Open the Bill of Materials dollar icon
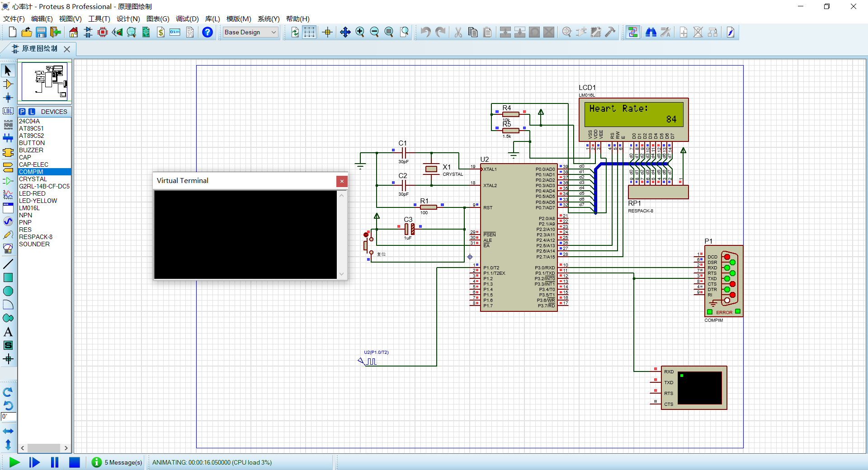The height and width of the screenshot is (470, 868). 161,32
